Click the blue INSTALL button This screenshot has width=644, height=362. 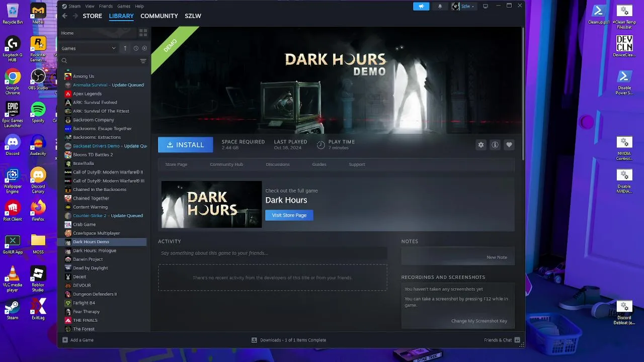click(185, 145)
